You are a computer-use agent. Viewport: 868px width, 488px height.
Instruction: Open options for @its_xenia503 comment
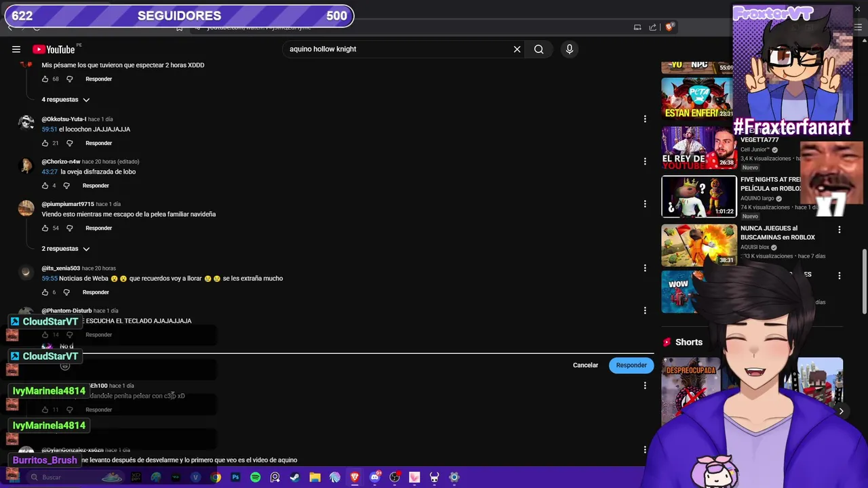pos(644,268)
